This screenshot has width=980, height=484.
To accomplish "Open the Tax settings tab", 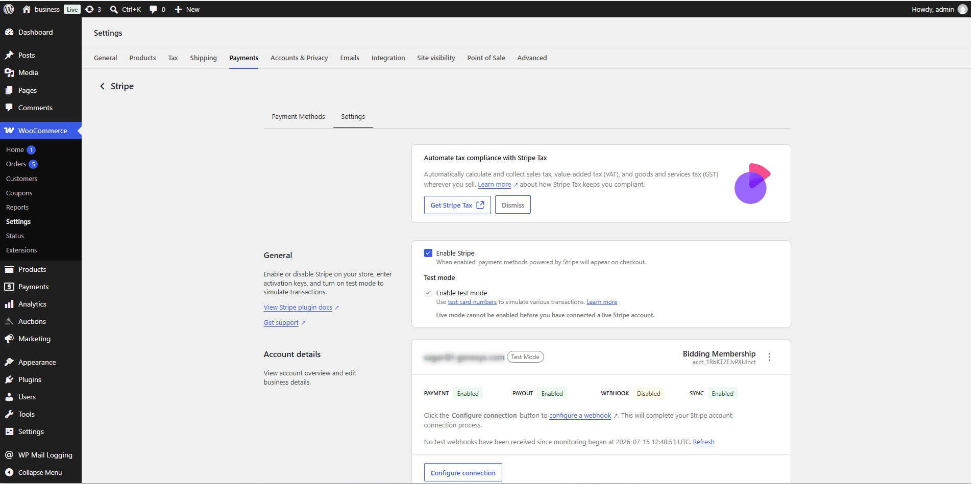I will tap(173, 58).
